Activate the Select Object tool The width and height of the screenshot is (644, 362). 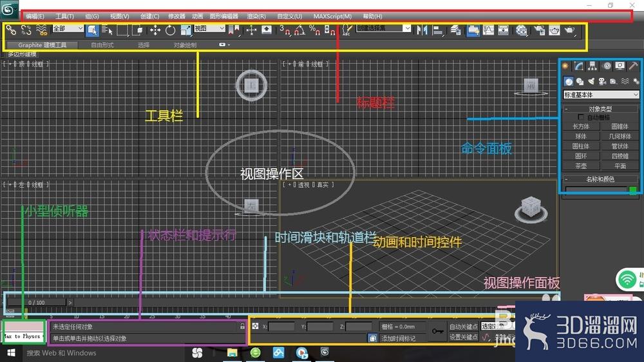point(92,30)
